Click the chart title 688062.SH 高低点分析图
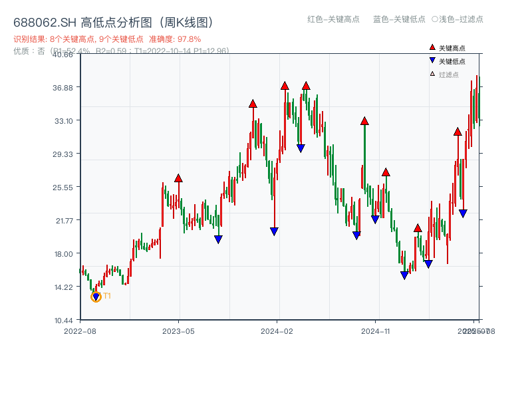The width and height of the screenshot is (532, 399). [x=113, y=21]
